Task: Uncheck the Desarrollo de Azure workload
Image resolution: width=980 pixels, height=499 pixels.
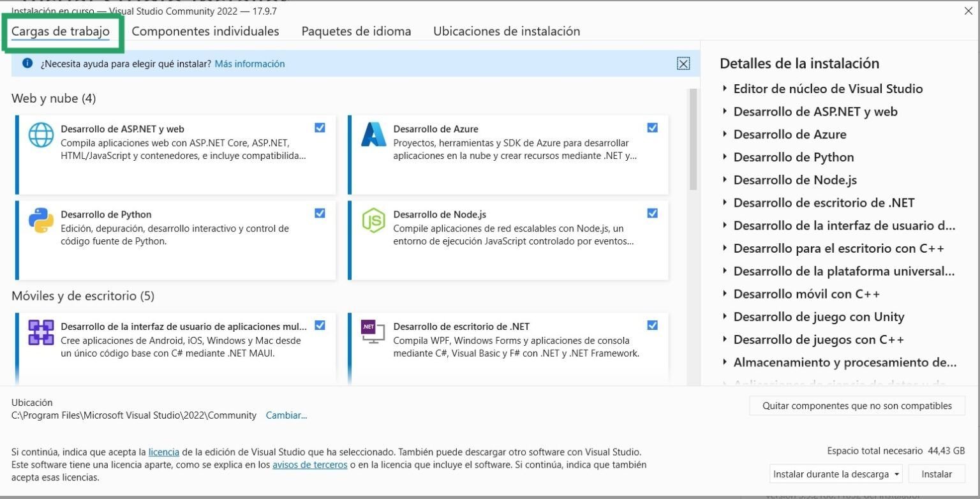Action: (x=652, y=128)
